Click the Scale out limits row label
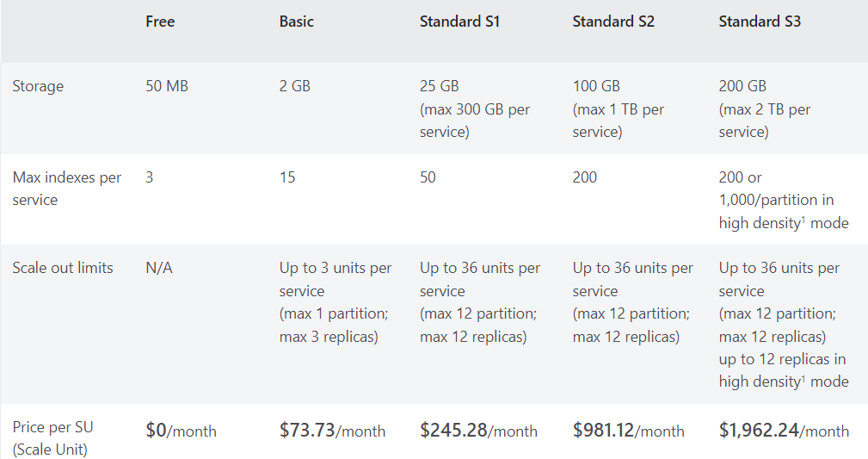 [63, 268]
